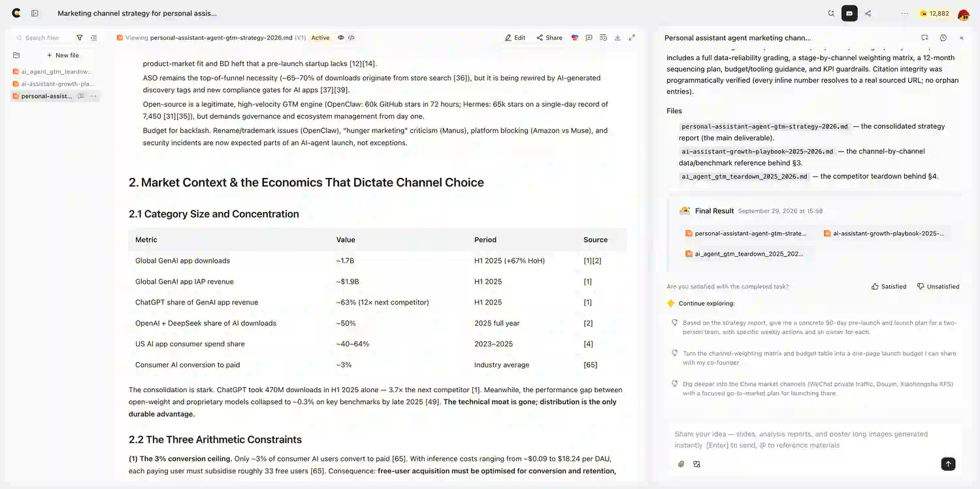Open version history list icon
Screen dimensions: 980x489
pyautogui.click(x=603, y=38)
